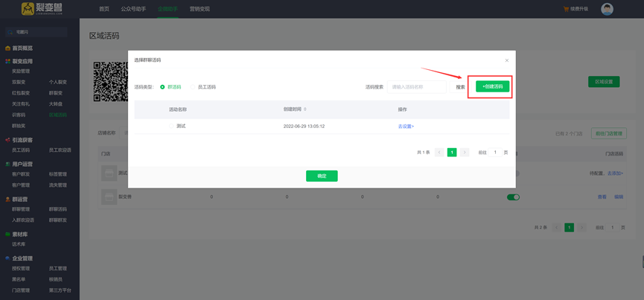This screenshot has height=300, width=644.
Task: Select the 员工活码 radio option
Action: 192,87
